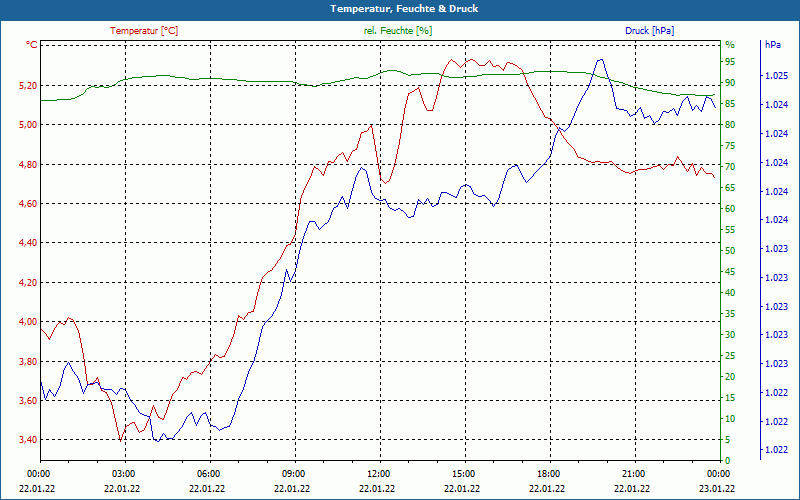Screen dimensions: 800x500
Task: Click the 30 value on the humidity axis
Action: (x=730, y=335)
